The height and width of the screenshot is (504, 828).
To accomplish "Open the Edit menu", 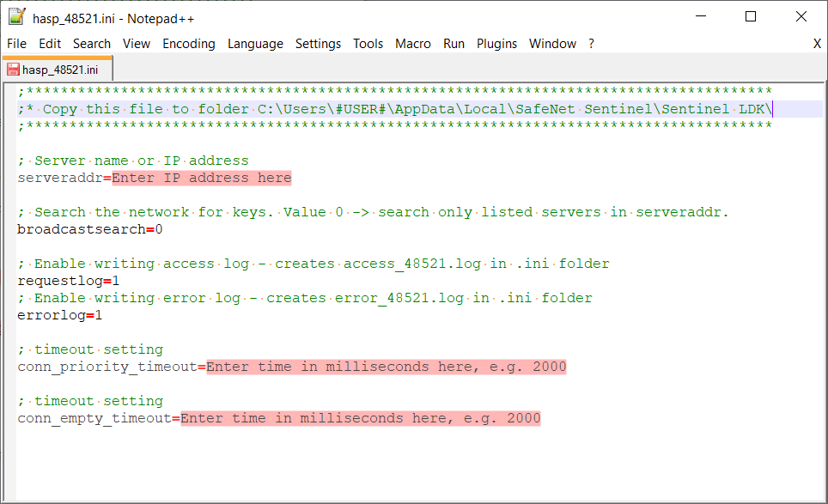I will point(49,43).
